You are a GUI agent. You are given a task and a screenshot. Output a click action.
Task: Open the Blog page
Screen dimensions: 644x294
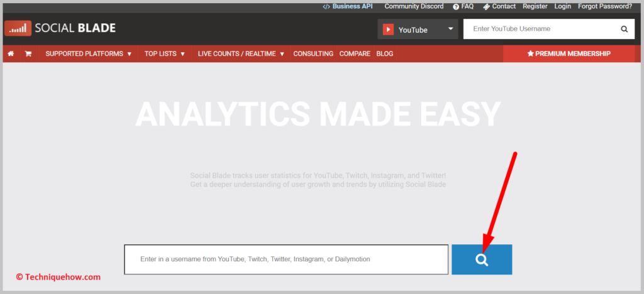[x=384, y=54]
